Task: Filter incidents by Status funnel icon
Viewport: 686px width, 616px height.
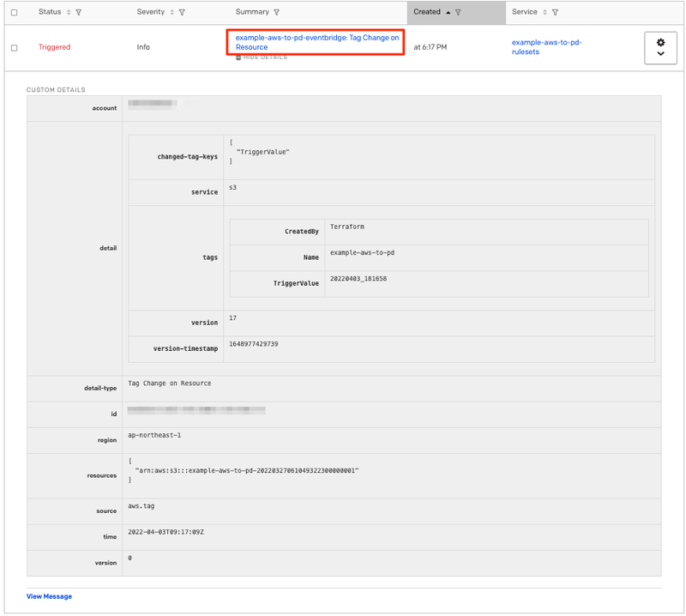Action: (x=79, y=12)
